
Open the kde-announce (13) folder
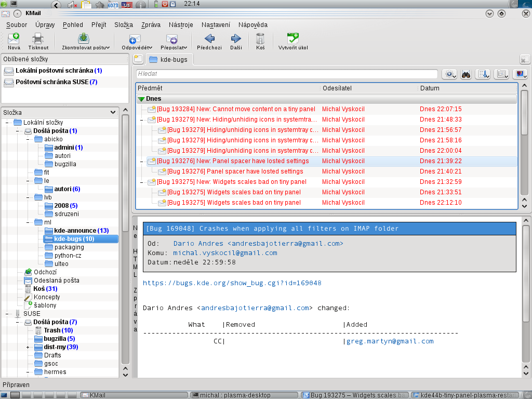click(x=82, y=231)
